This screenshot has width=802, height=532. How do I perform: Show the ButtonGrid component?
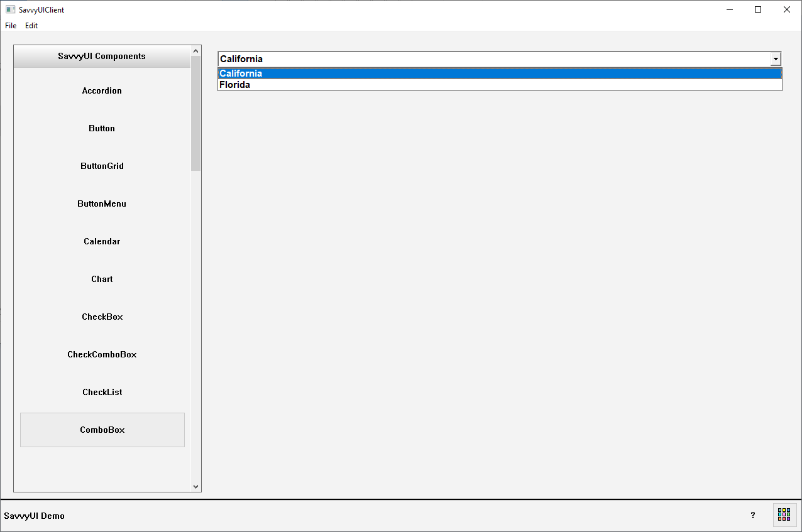(x=102, y=166)
